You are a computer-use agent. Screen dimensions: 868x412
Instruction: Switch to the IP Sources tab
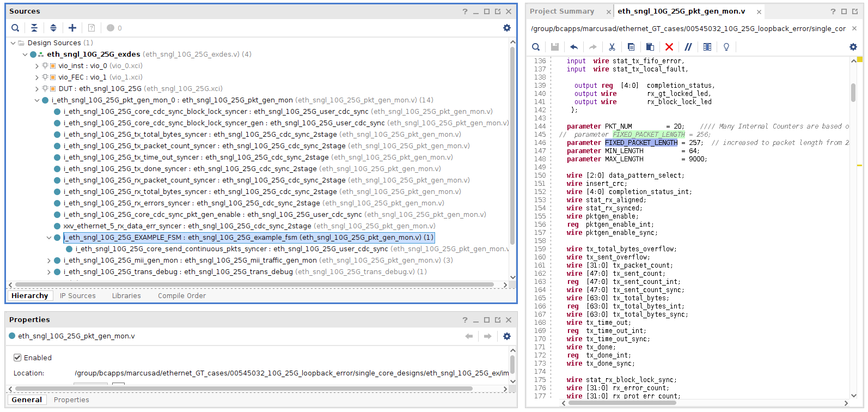tap(78, 296)
